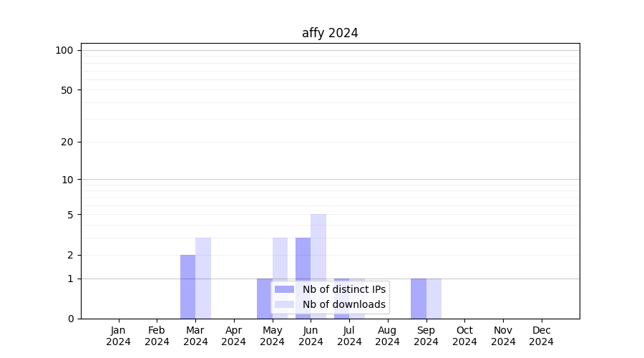
Task: Click the light blue legend swatch for downloads
Action: tap(284, 304)
